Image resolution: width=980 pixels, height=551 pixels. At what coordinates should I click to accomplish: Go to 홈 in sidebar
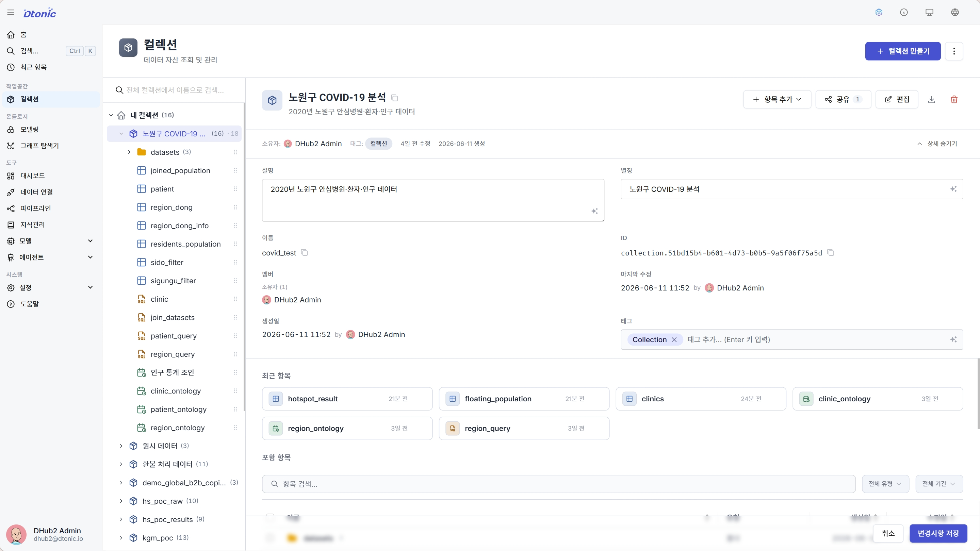[51, 35]
